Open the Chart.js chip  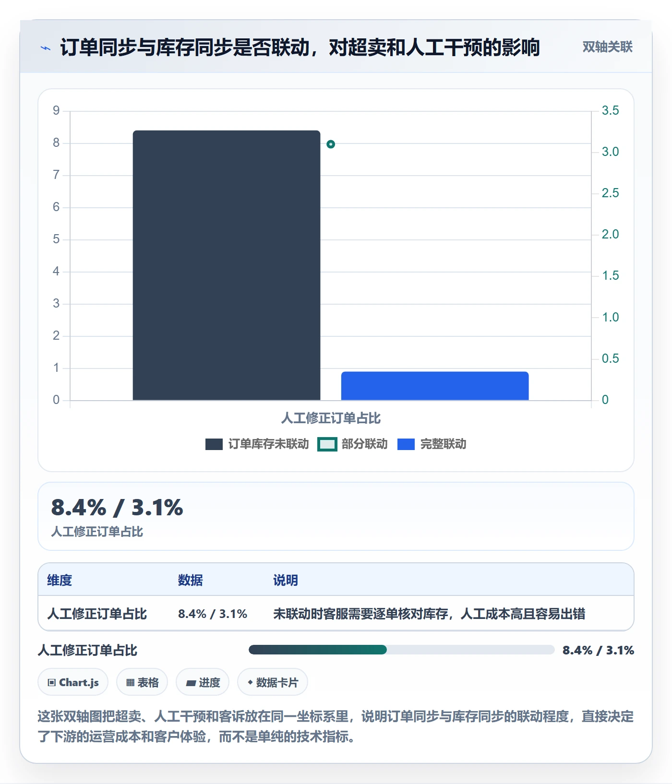tap(73, 682)
